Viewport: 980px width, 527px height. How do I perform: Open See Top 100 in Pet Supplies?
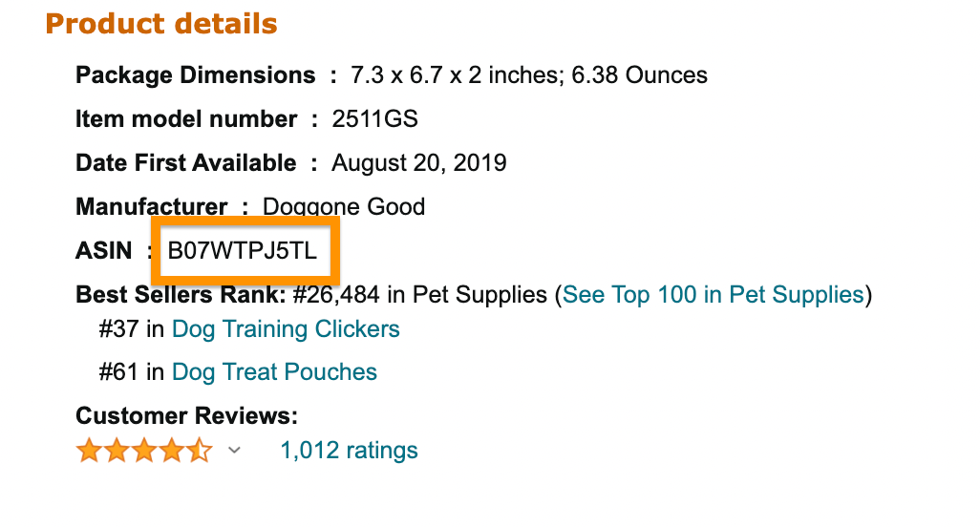[x=714, y=294]
